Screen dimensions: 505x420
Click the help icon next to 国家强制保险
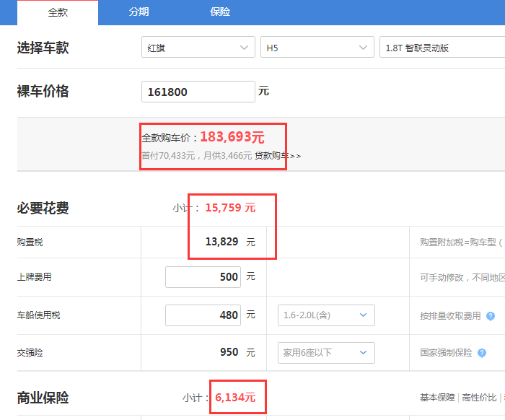tap(482, 353)
